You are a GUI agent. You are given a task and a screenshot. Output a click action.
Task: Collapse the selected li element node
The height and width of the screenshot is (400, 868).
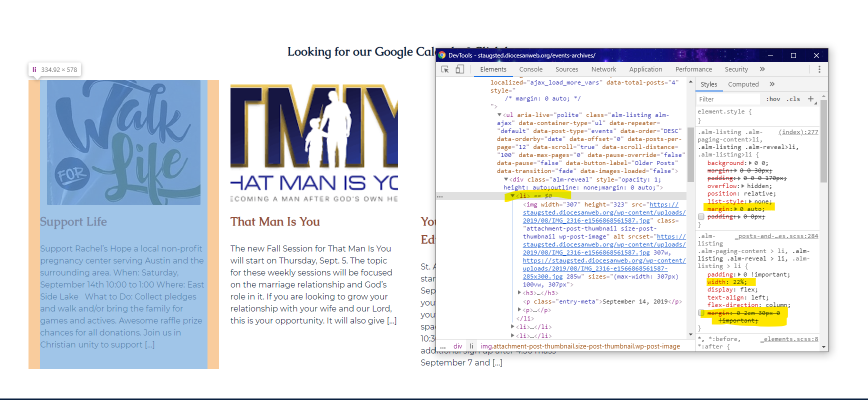512,196
